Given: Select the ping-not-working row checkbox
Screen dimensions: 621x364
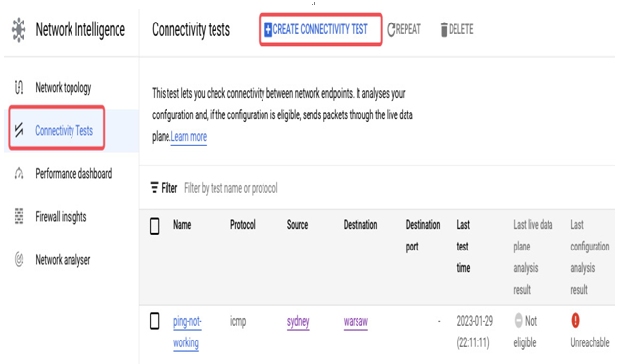Looking at the screenshot, I should tap(155, 321).
